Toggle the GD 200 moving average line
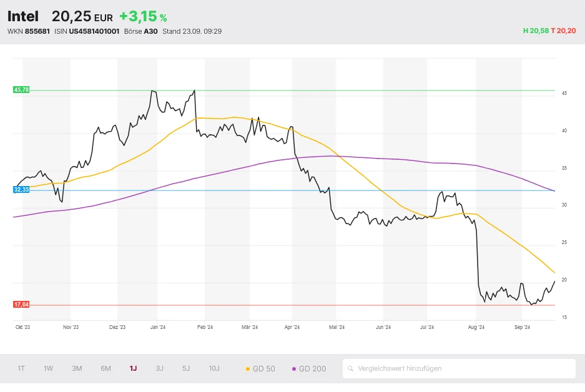Viewport: 585px width, 392px height. pos(308,369)
